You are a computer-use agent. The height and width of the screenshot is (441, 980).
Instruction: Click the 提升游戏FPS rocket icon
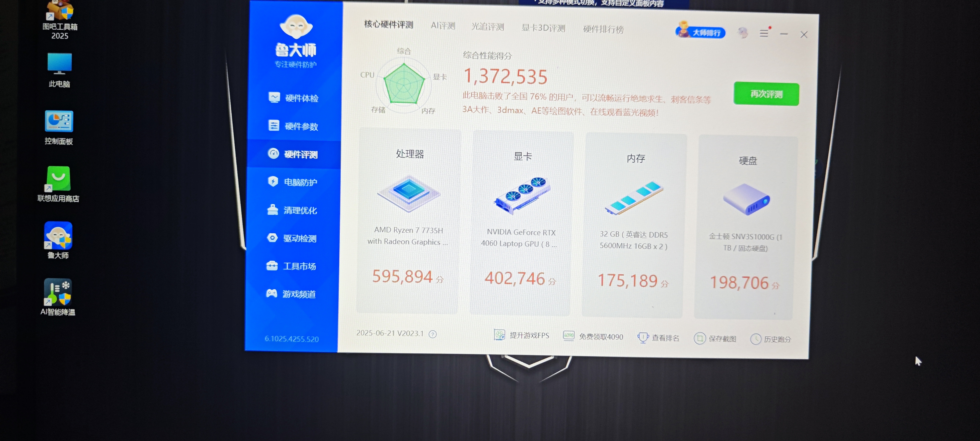(499, 334)
